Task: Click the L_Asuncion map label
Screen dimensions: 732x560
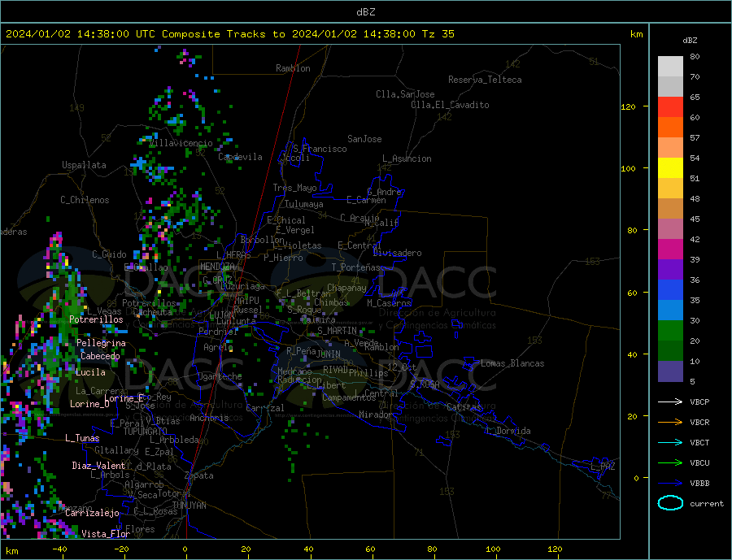Action: coord(407,158)
